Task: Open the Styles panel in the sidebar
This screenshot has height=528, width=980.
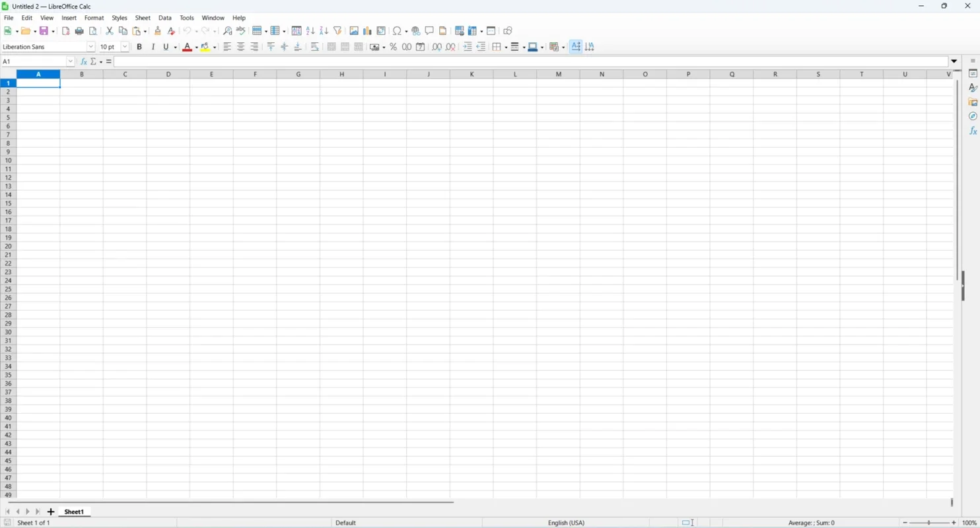Action: [973, 88]
